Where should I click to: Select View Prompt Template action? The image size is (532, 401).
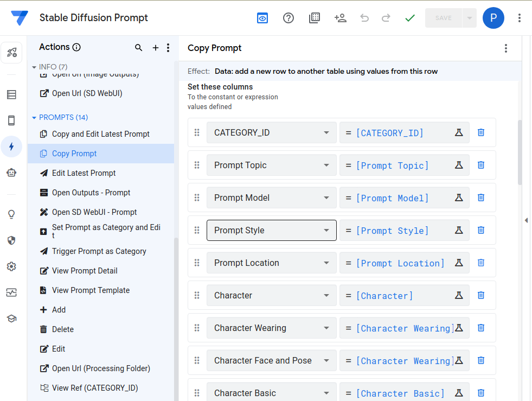[x=101, y=290]
